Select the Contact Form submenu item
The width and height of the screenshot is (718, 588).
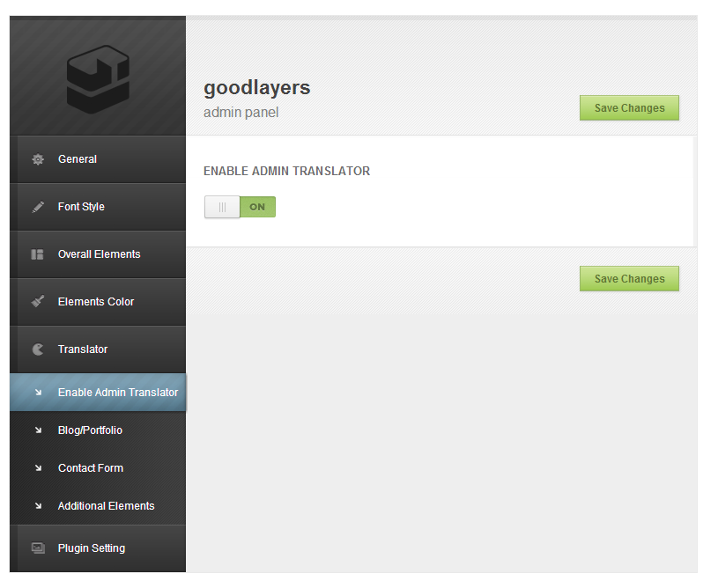98,468
